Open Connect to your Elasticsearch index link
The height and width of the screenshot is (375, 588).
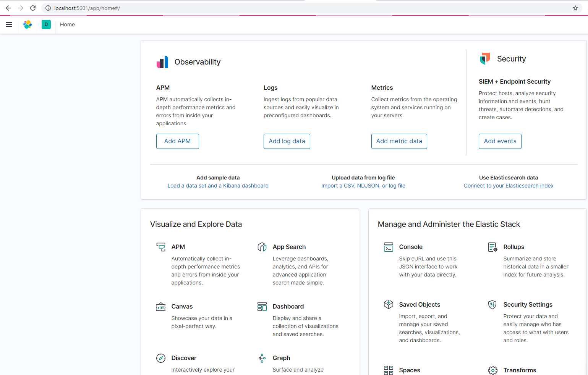(509, 186)
